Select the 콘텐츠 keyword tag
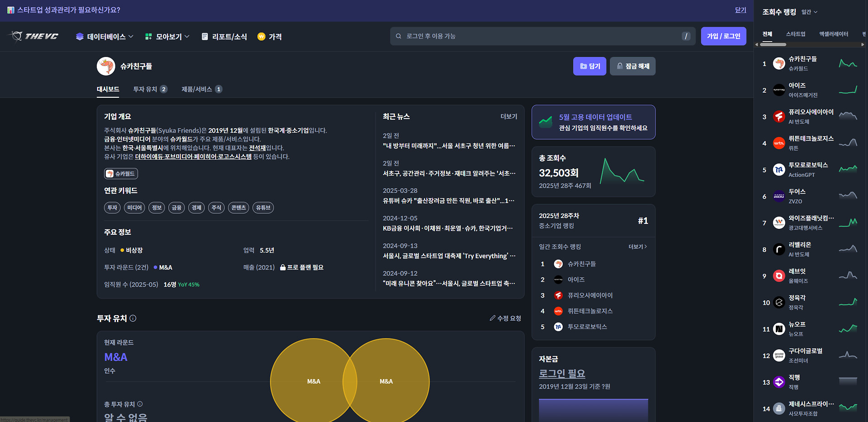This screenshot has width=868, height=422. (238, 208)
